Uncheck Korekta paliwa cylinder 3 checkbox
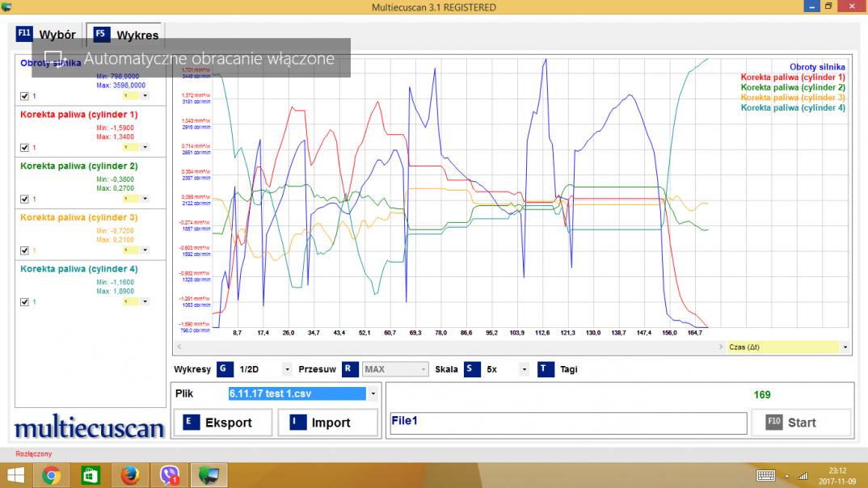The image size is (868, 488). click(x=24, y=250)
